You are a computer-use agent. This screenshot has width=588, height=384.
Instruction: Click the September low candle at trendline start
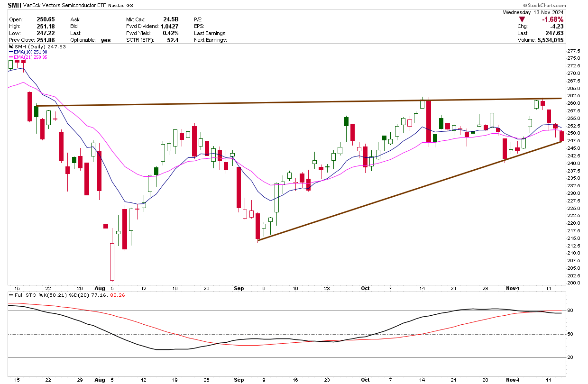point(257,226)
